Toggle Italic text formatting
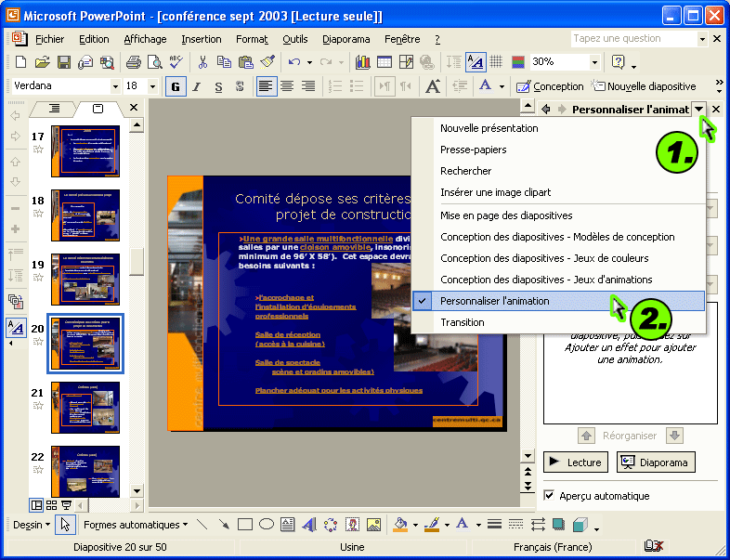 pos(196,86)
